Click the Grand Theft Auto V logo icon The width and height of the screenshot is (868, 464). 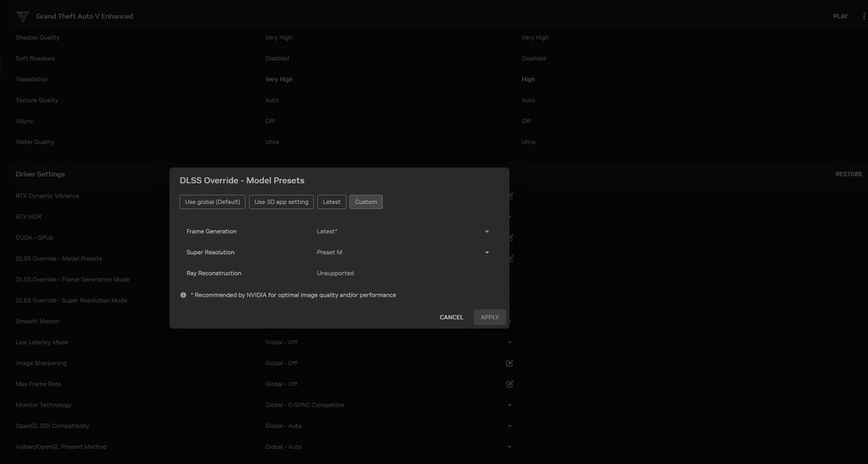pos(23,16)
